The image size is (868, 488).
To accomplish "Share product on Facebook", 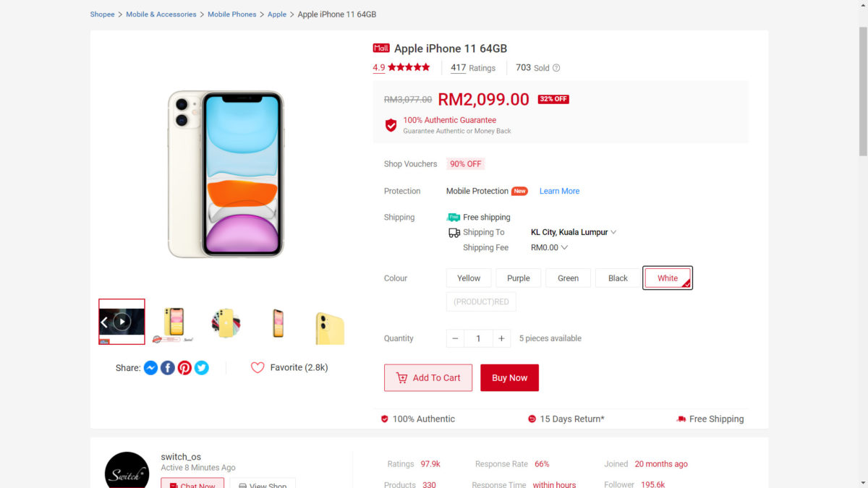I will tap(167, 368).
